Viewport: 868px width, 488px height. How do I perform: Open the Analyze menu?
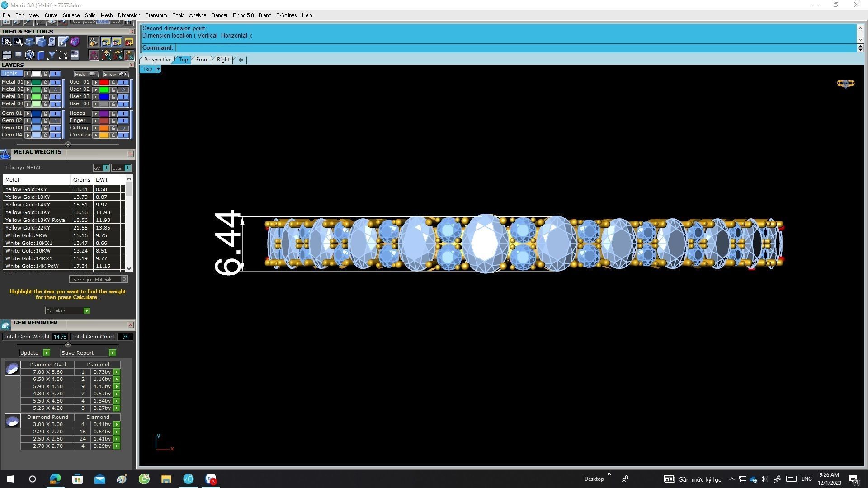(x=198, y=15)
